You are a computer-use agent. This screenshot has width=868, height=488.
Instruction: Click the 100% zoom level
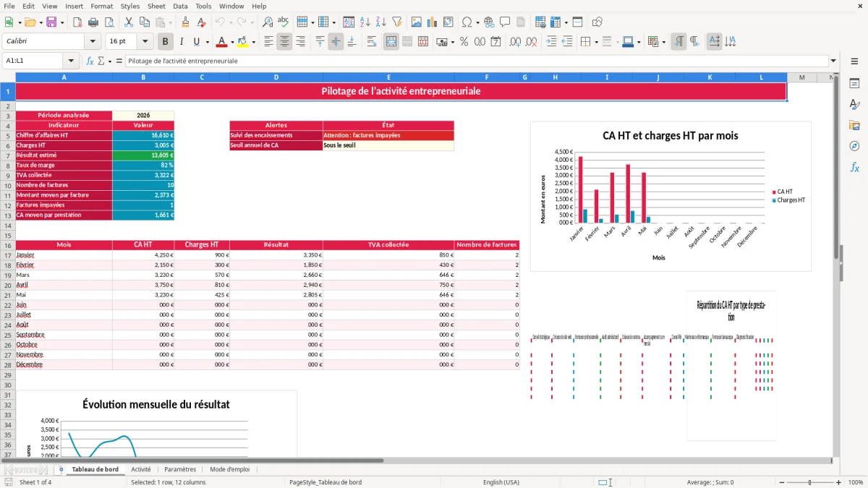pos(855,482)
